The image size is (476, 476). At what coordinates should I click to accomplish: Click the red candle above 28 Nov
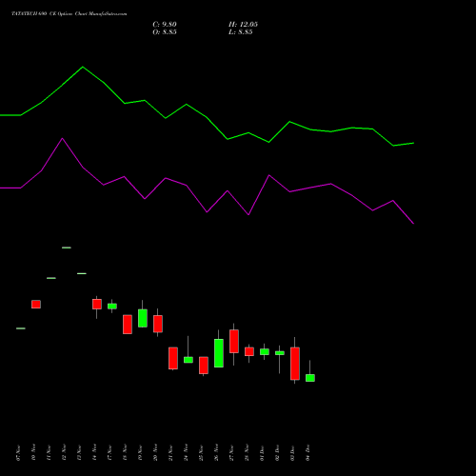(x=249, y=351)
